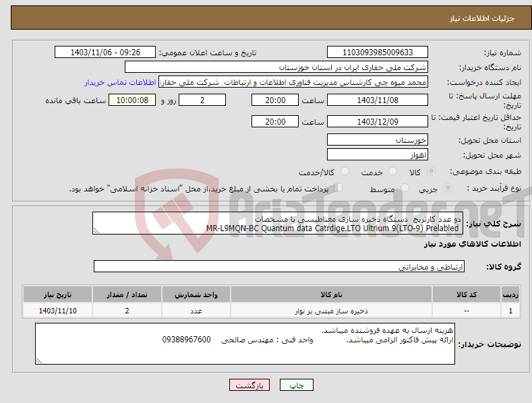
Task: Click the نام کالا column header
Action: coord(331,294)
